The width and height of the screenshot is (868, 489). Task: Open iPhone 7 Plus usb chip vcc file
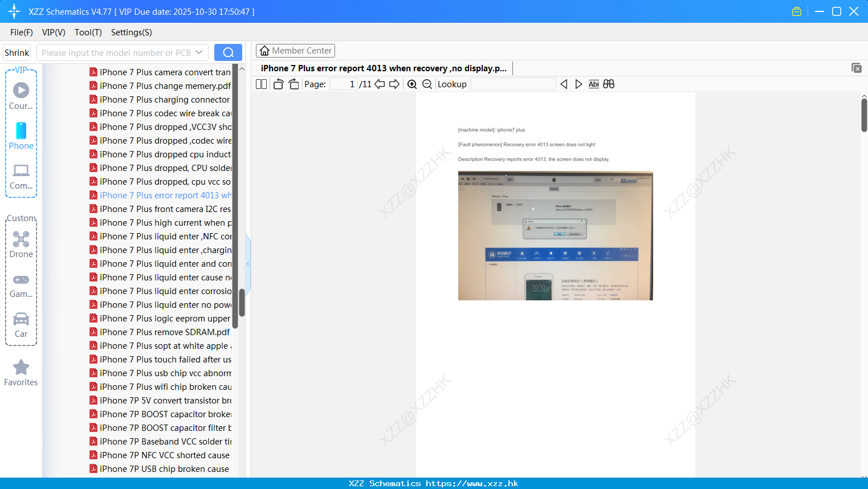[x=160, y=373]
